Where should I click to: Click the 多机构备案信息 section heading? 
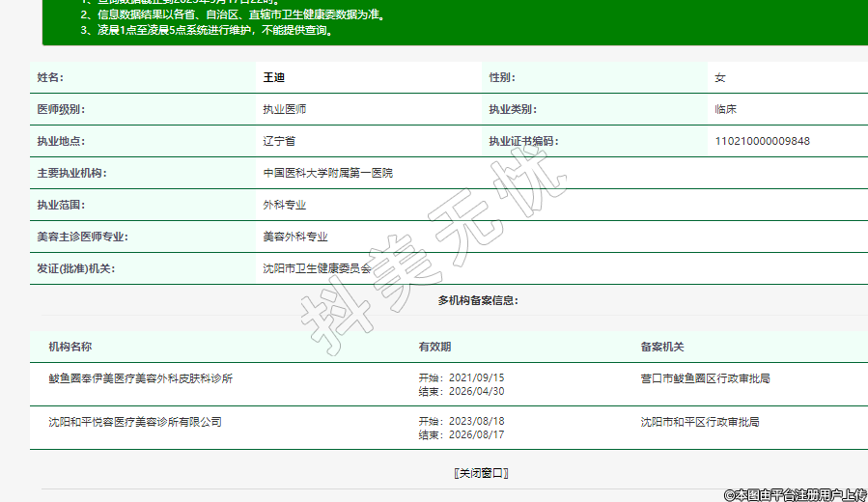click(478, 300)
